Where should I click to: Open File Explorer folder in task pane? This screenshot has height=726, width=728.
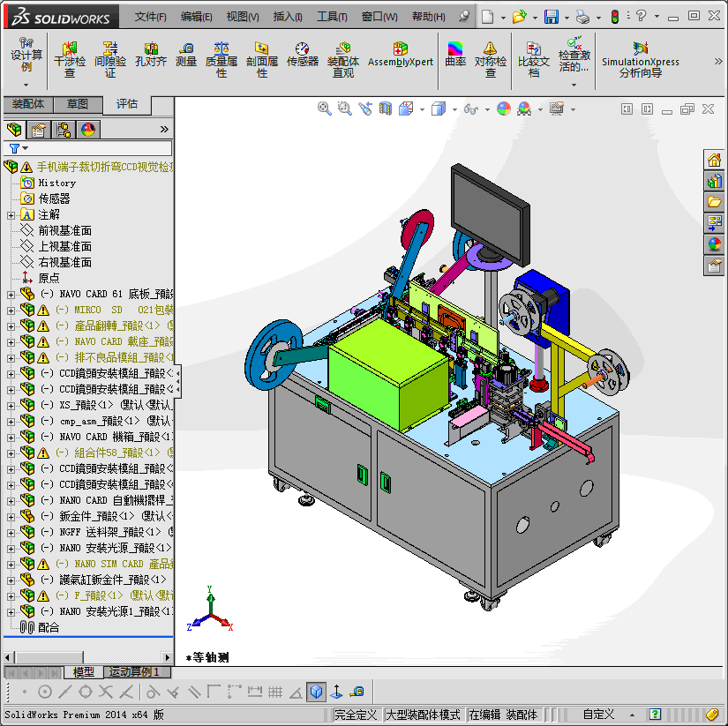[x=714, y=202]
